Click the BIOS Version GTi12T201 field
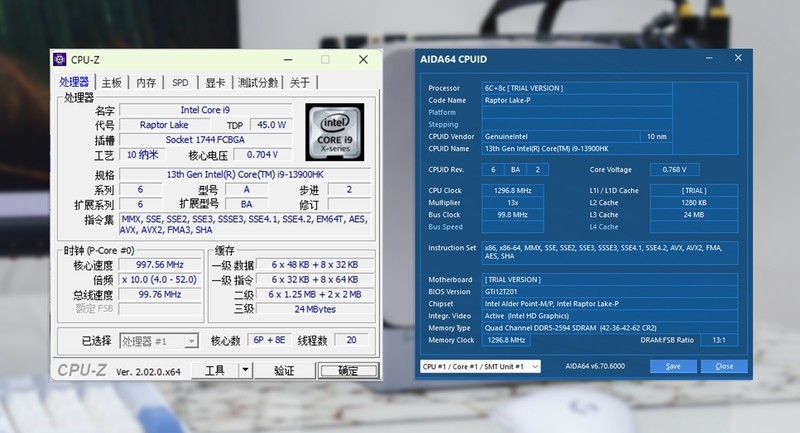The height and width of the screenshot is (433, 800). point(610,292)
